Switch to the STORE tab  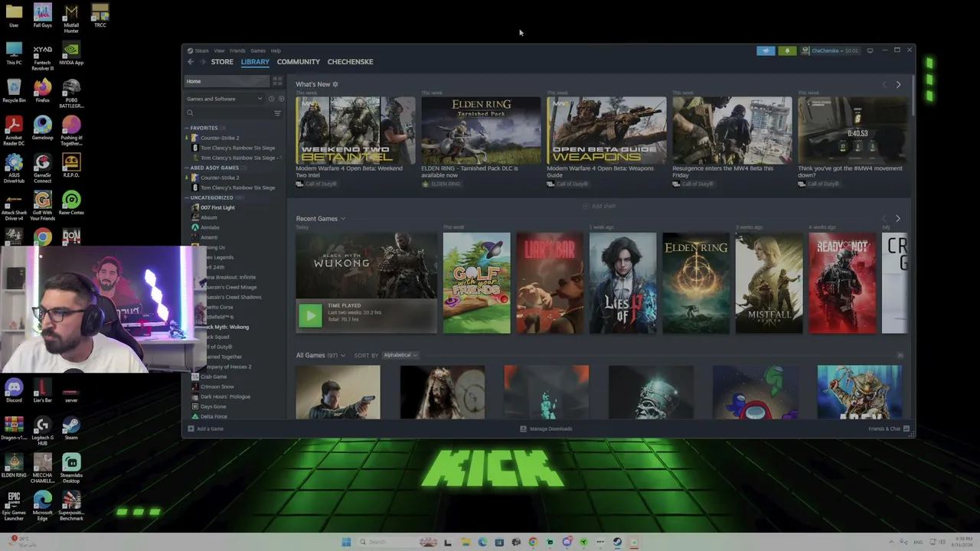pyautogui.click(x=222, y=62)
